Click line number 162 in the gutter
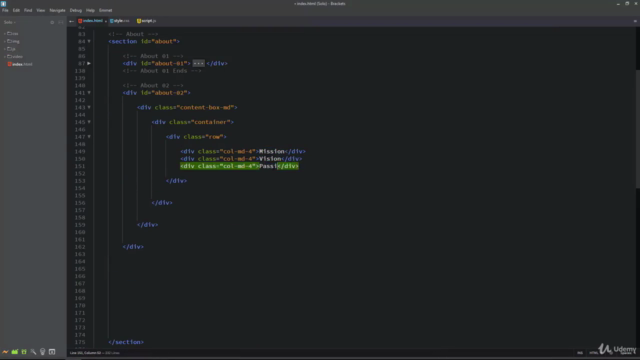Screen dimensions: 640x360 pos(80,247)
